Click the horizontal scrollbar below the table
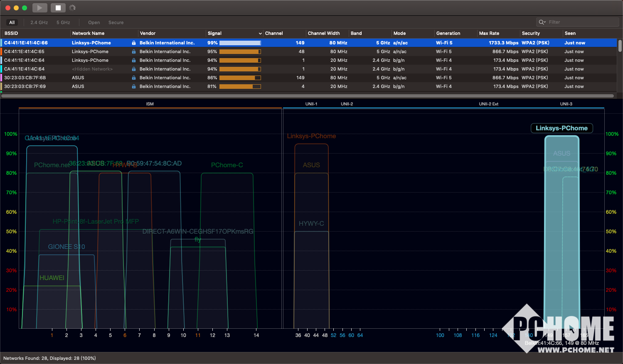 coord(308,96)
